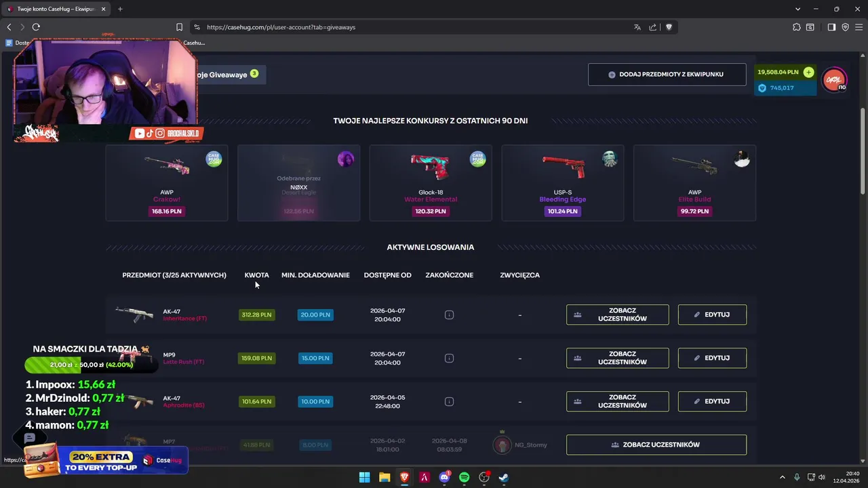Click ZOBACZ UCZESTNIKÓW for AK-47 Aphrodite
Viewport: 868px width, 488px height.
pyautogui.click(x=617, y=401)
